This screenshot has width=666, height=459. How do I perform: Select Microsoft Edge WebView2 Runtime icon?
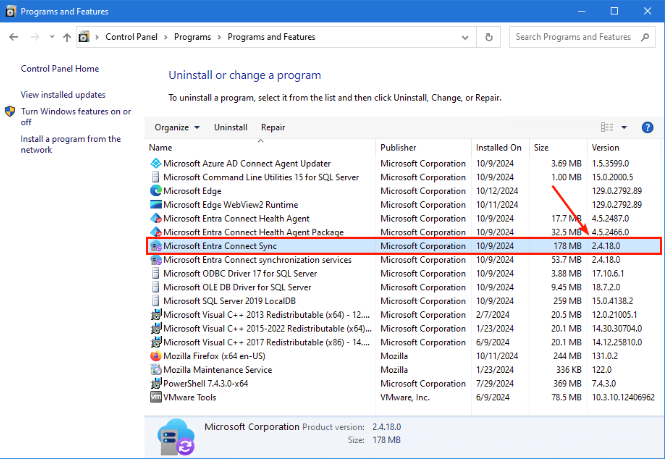(156, 205)
